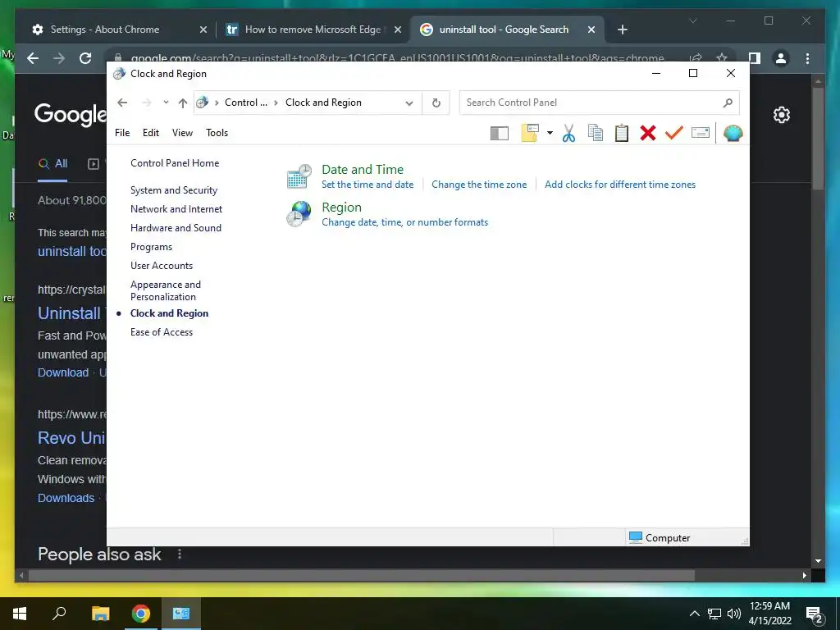Expand the address bar history dropdown
The image size is (840, 630).
click(x=409, y=103)
